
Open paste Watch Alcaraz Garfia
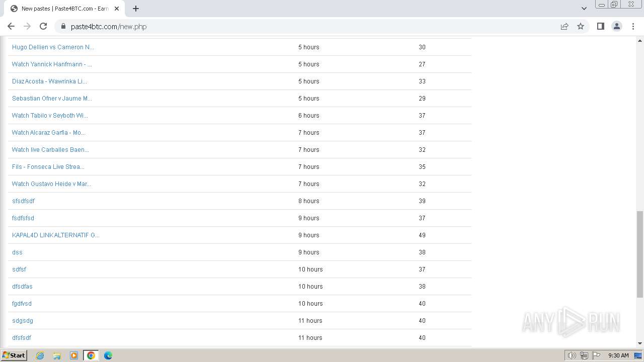[49, 133]
